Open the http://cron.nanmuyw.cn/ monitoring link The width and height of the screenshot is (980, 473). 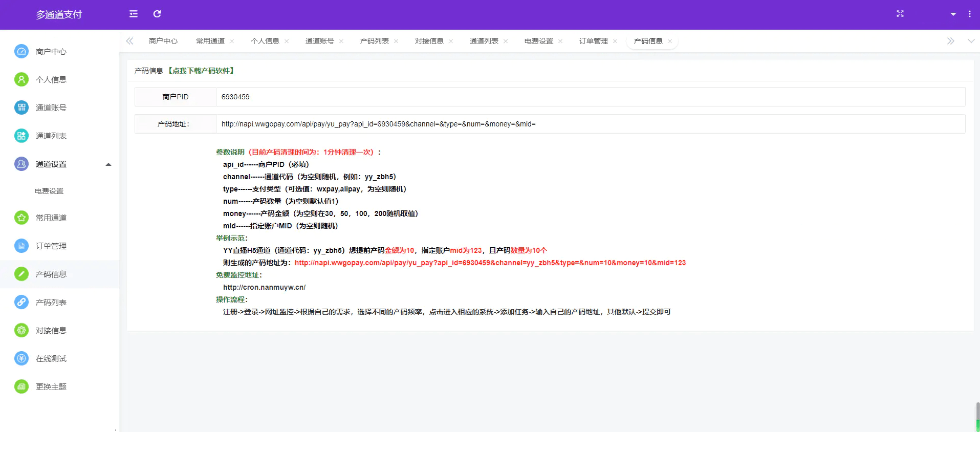pyautogui.click(x=264, y=287)
